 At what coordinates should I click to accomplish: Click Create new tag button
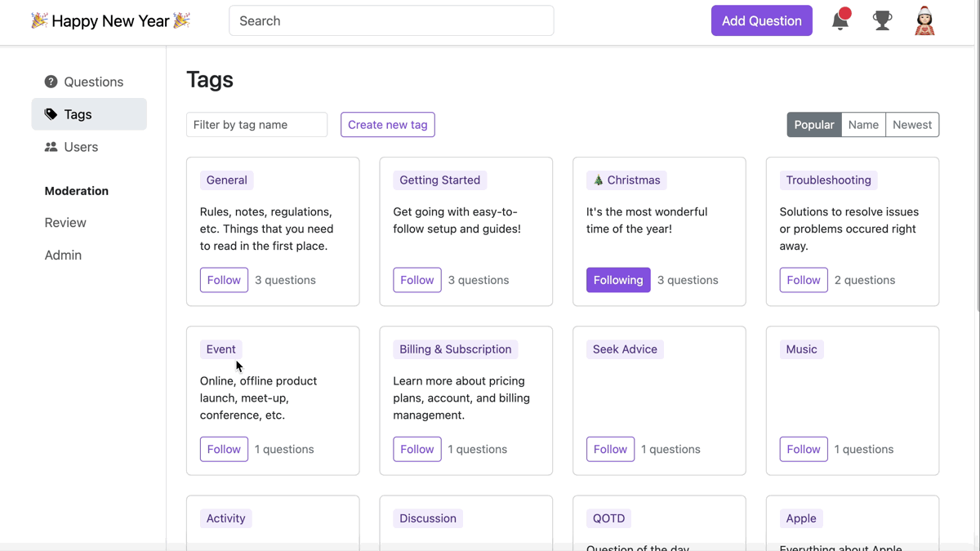coord(387,125)
